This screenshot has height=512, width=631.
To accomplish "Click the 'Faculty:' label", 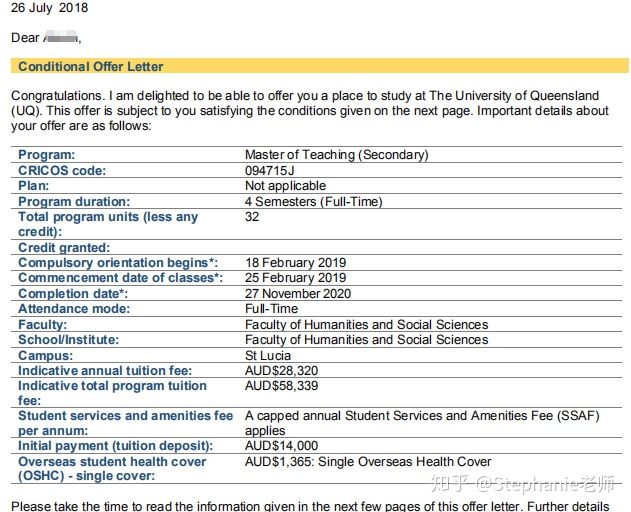I will 42,325.
